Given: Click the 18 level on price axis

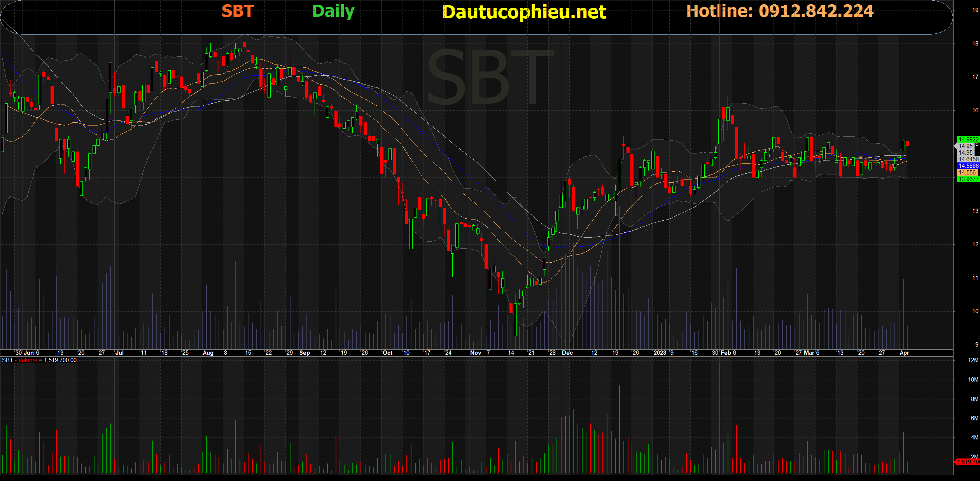Looking at the screenshot, I should 975,44.
